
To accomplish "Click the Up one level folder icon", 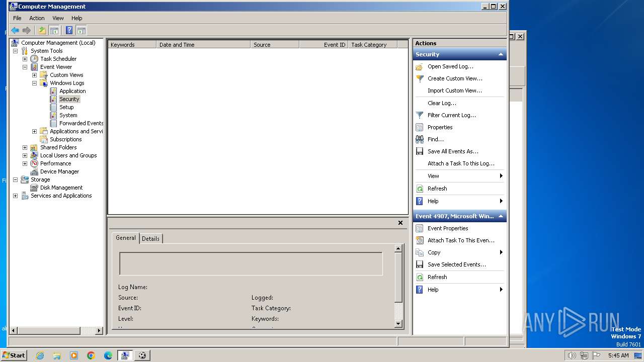I will tap(42, 30).
